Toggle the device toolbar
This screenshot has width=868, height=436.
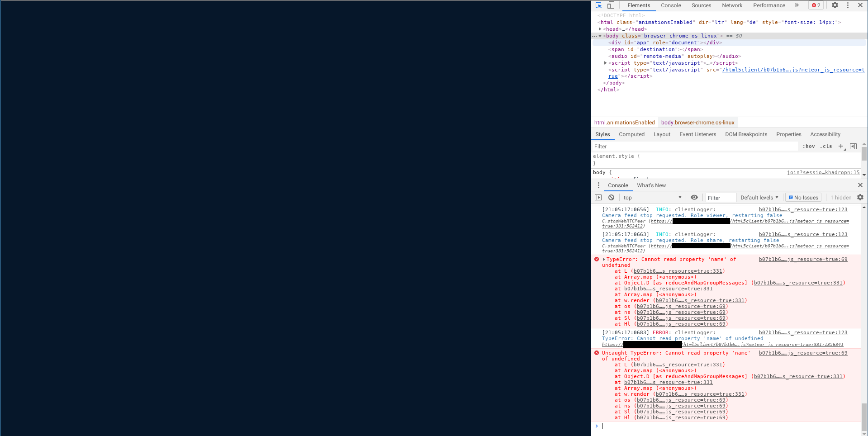(x=610, y=5)
